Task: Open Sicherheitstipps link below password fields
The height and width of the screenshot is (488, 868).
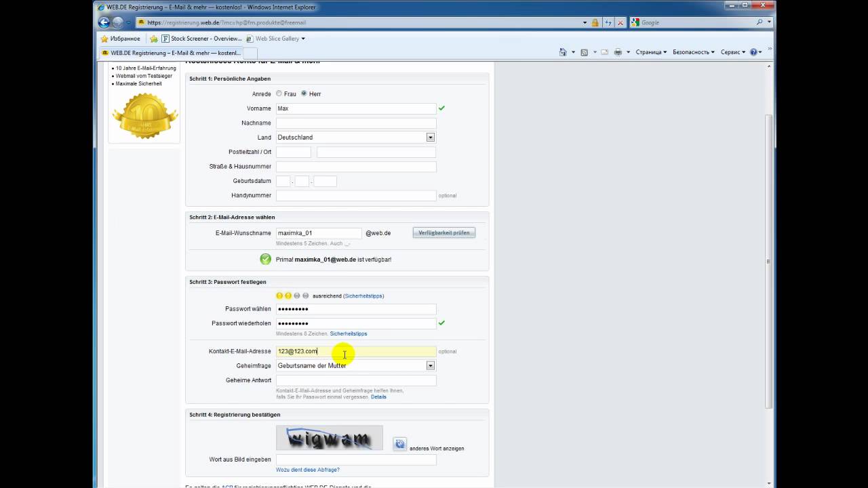Action: point(349,334)
